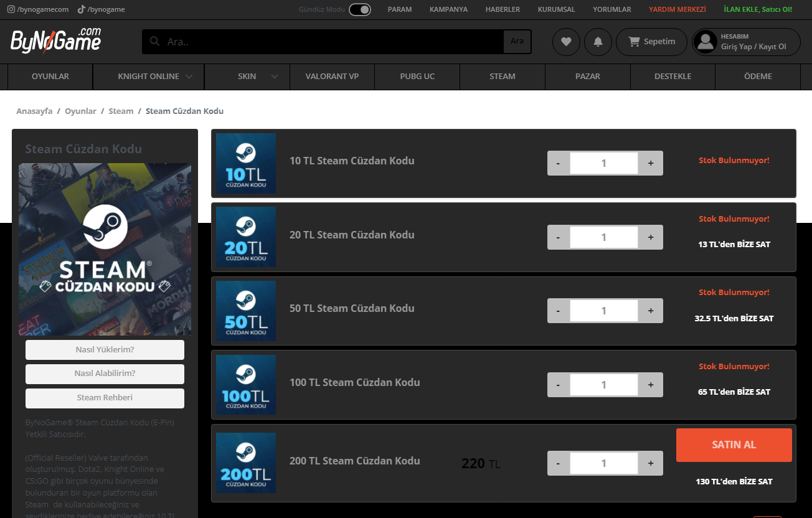This screenshot has width=812, height=518.
Task: Increase quantity for 20 TL Steam code
Action: click(651, 237)
